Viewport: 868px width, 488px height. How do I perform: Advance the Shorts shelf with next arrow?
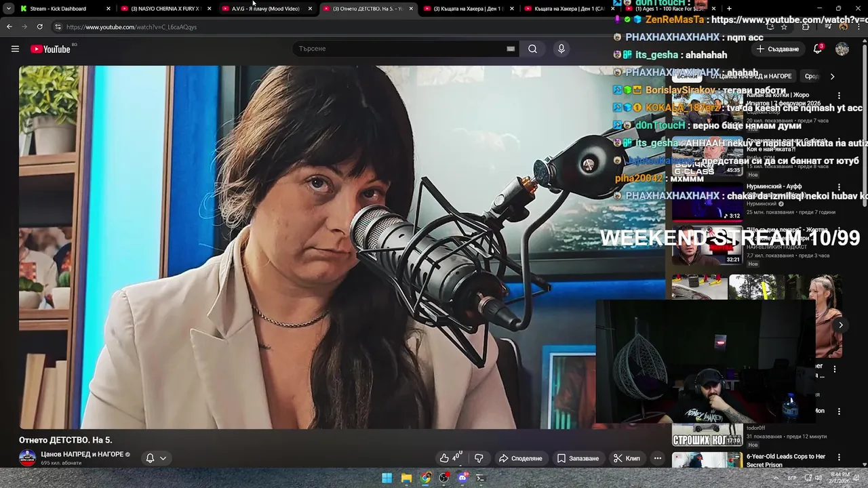(x=840, y=325)
